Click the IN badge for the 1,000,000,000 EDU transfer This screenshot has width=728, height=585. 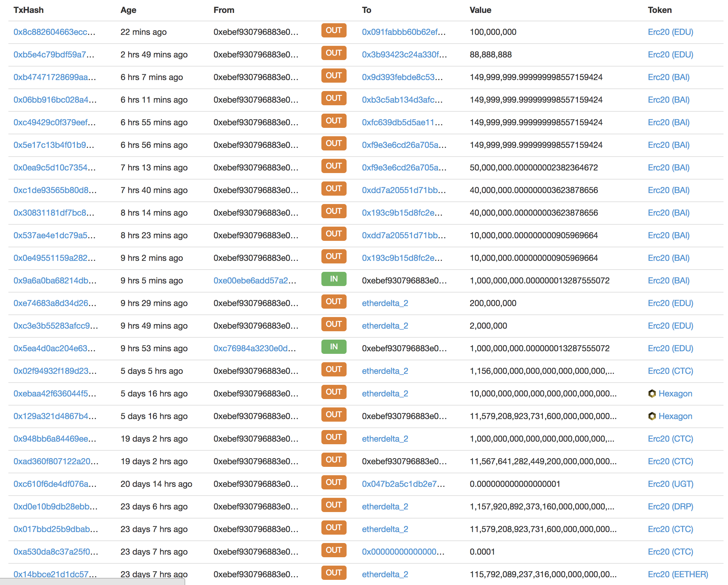pyautogui.click(x=333, y=346)
